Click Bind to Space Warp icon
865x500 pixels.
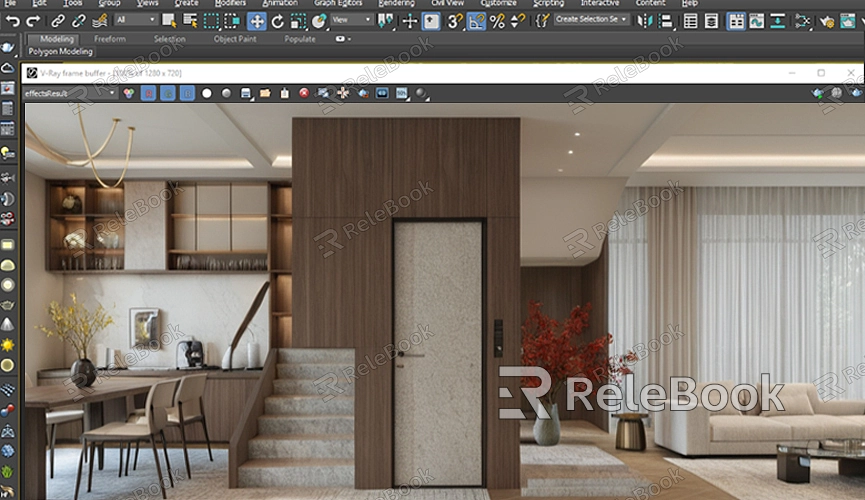click(100, 22)
